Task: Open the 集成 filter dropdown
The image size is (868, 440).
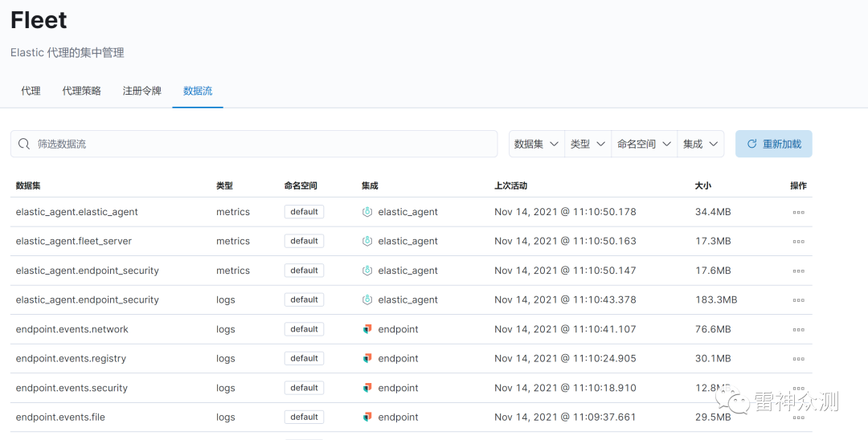Action: point(701,144)
